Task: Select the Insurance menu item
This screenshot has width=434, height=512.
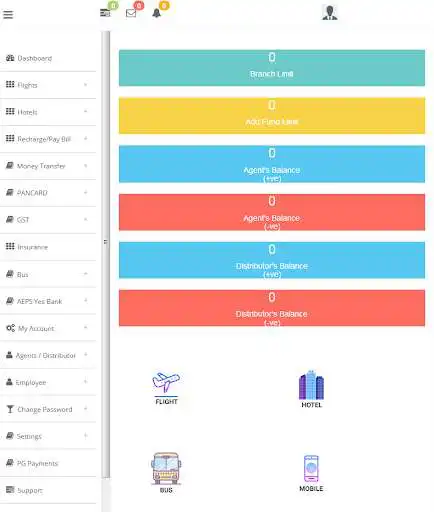Action: point(48,247)
